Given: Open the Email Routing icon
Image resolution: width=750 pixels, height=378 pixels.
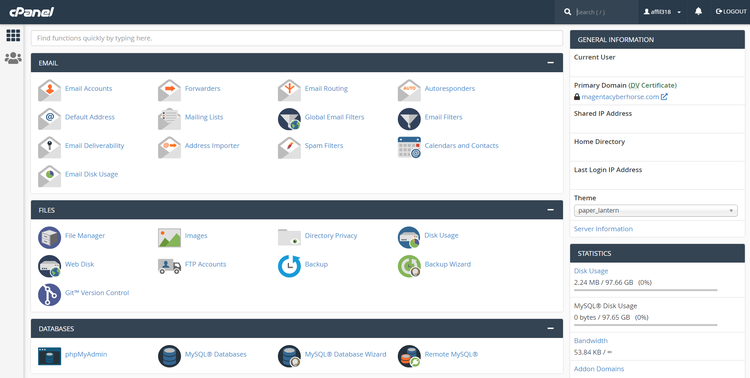Looking at the screenshot, I should click(x=289, y=90).
